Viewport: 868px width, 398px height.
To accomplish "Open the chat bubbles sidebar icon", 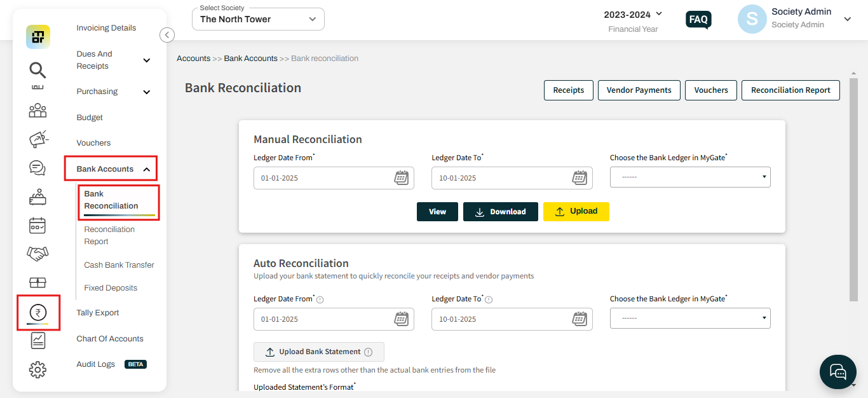I will click(x=37, y=168).
